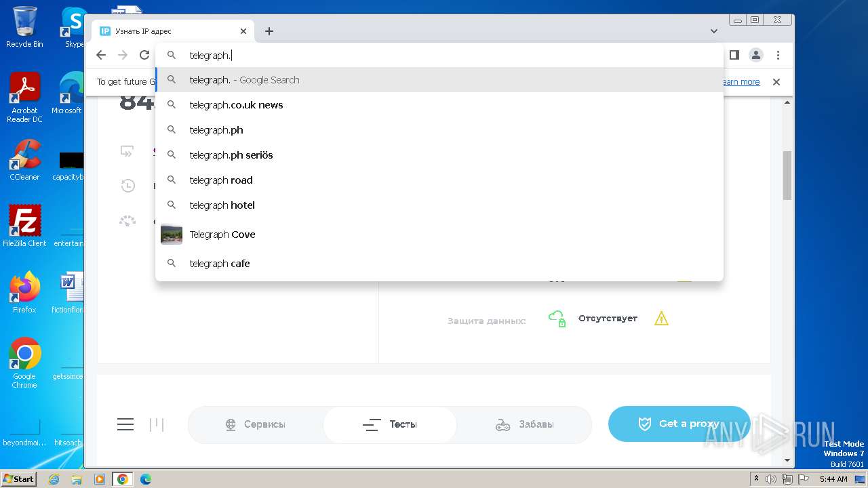Choose suggestion telegraph cafe
The height and width of the screenshot is (488, 868).
(439, 264)
